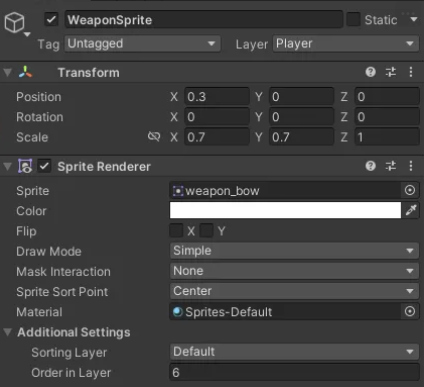Select Scale Y field showing 0.7
This screenshot has width=424, height=387.
(x=302, y=137)
